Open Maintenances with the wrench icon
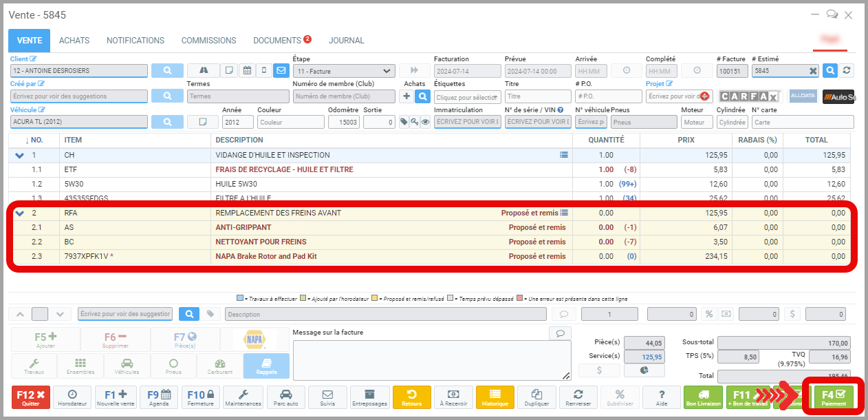The height and width of the screenshot is (420, 868). pos(244,398)
